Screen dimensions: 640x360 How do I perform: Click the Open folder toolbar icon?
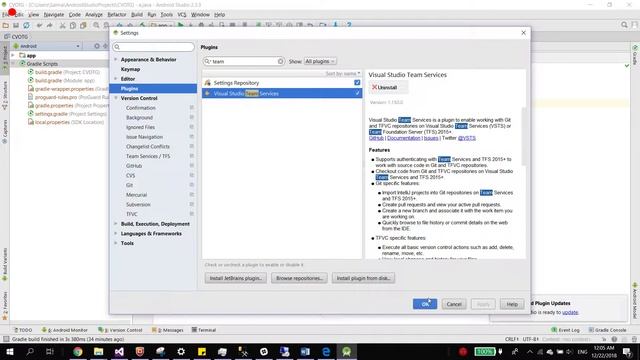(x=6, y=25)
